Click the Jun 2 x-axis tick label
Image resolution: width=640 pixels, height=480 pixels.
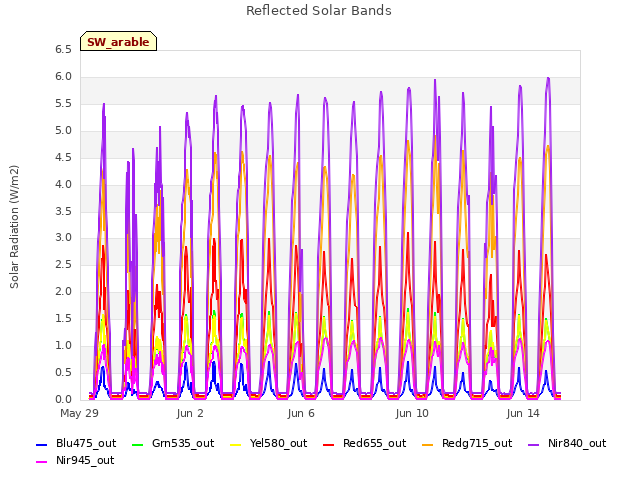[x=190, y=413]
